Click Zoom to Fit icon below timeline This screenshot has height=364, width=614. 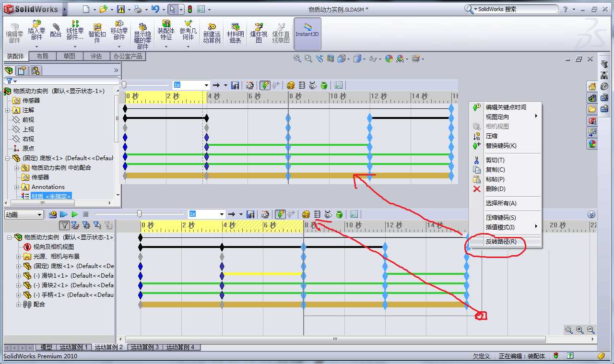coord(569,329)
